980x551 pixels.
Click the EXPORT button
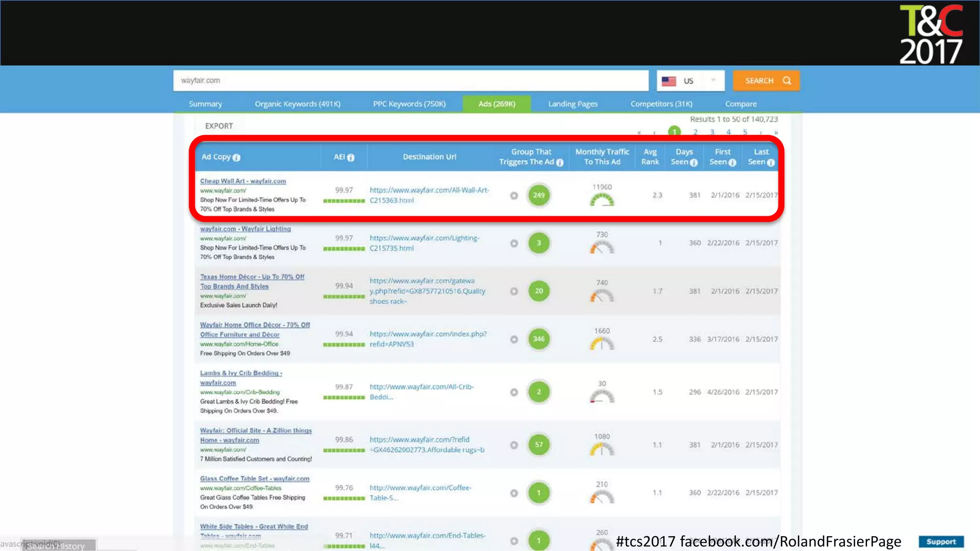(219, 126)
